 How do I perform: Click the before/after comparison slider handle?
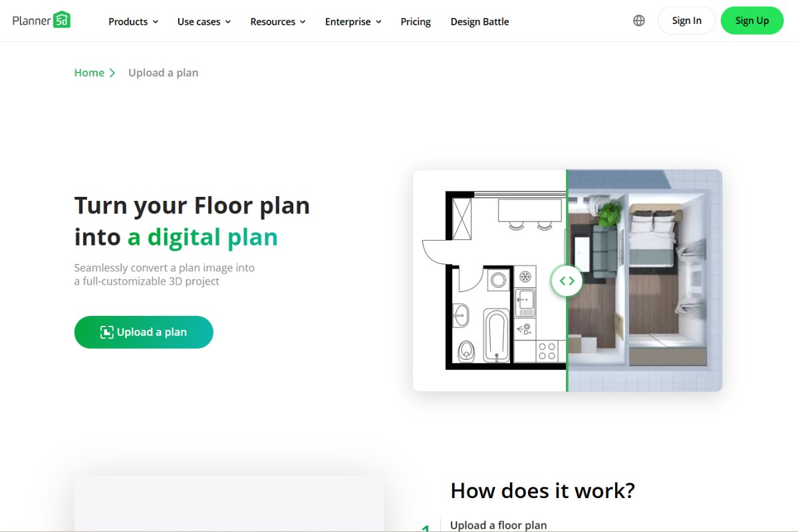[567, 281]
